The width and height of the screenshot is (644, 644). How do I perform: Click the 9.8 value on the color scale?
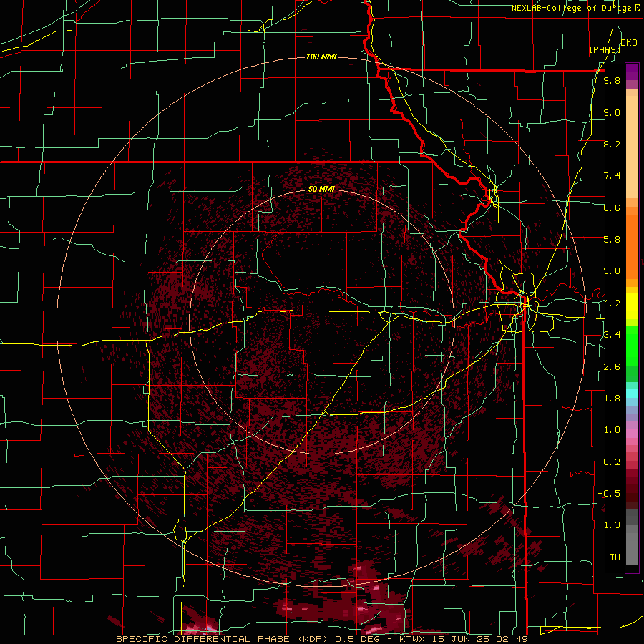[612, 80]
